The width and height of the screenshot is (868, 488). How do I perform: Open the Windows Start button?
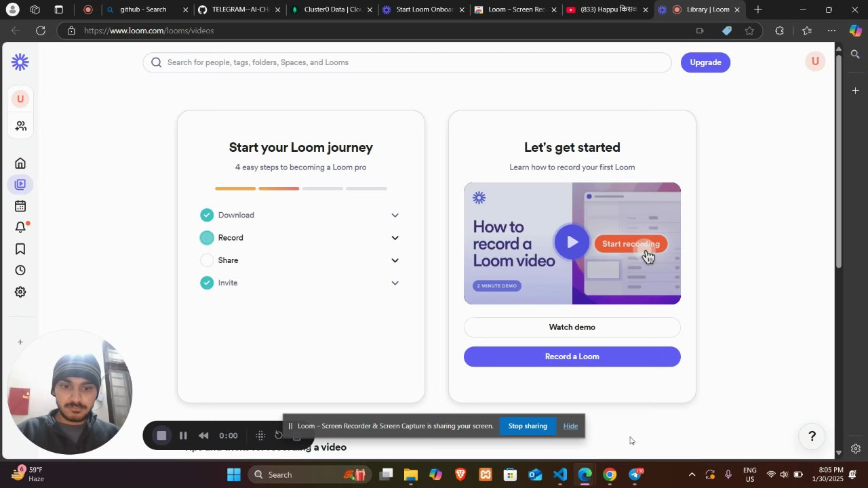pyautogui.click(x=234, y=474)
